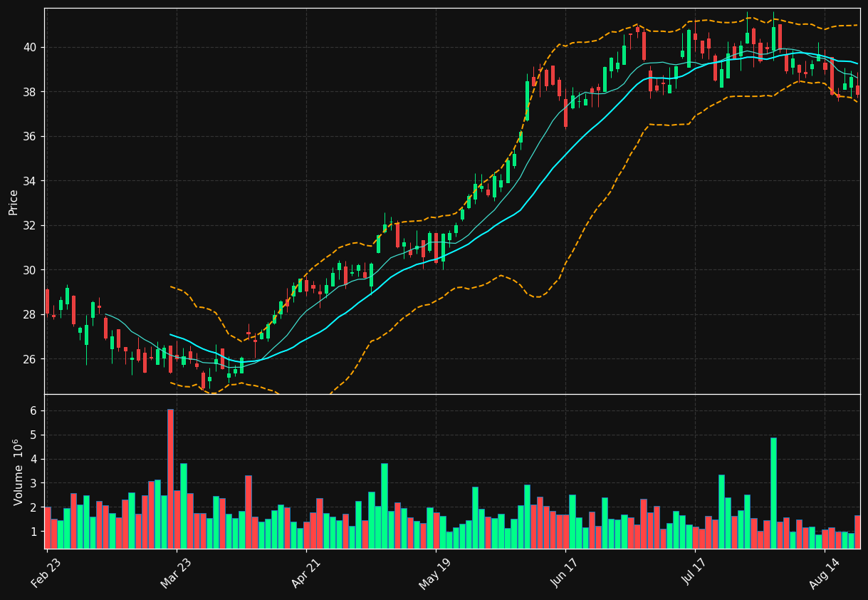Click the "Price" y-axis title
The image size is (868, 600).
pos(14,202)
